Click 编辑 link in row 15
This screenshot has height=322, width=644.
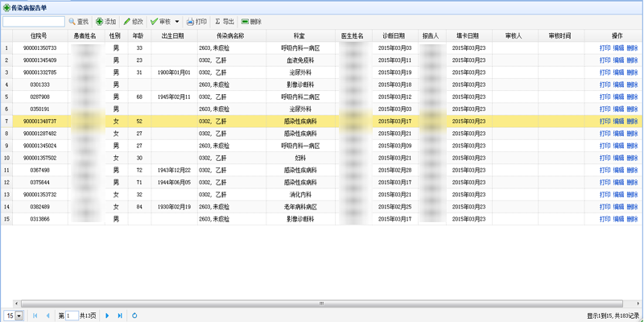pos(618,219)
